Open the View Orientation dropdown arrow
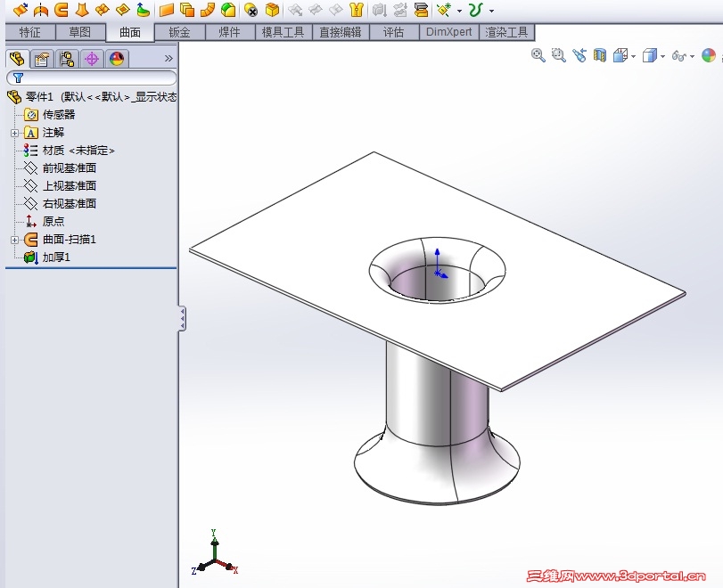 pos(634,57)
